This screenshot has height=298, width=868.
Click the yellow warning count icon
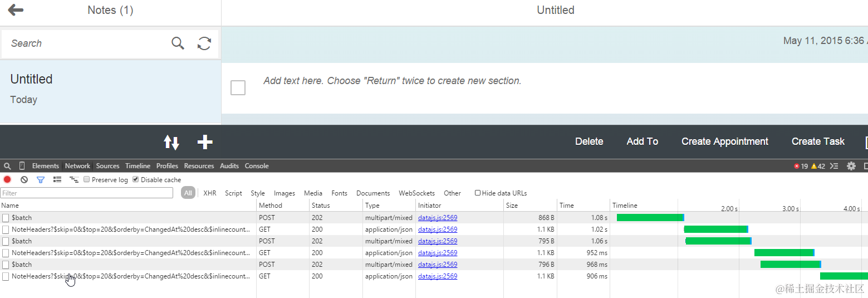(814, 166)
